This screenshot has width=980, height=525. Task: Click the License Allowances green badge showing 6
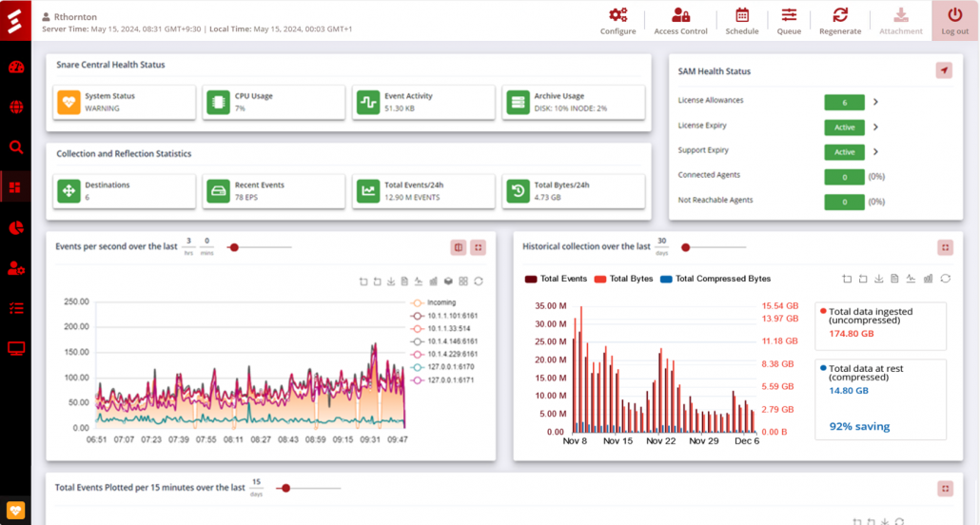[844, 103]
